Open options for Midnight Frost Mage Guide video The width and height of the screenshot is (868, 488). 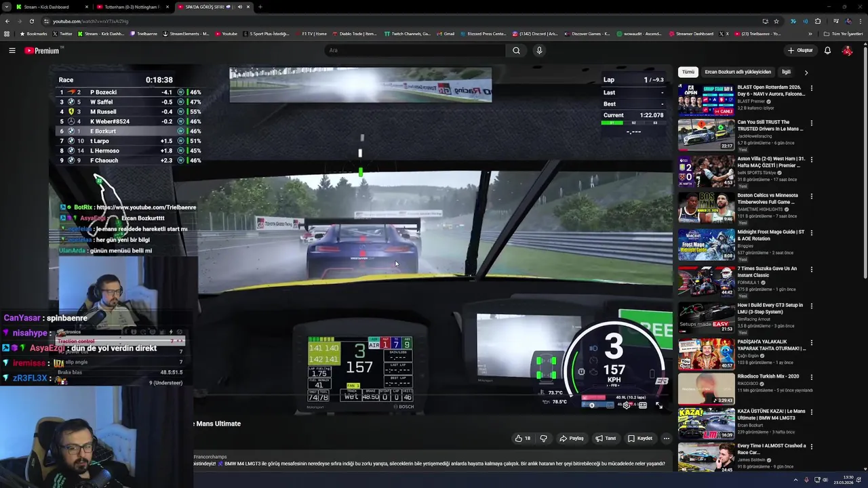pyautogui.click(x=811, y=232)
